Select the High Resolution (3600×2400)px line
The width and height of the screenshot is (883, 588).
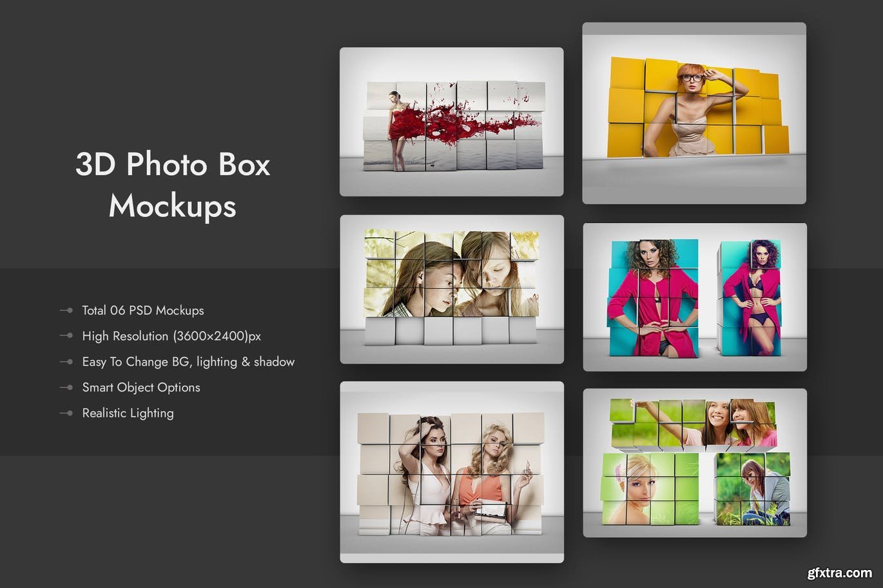tap(171, 336)
